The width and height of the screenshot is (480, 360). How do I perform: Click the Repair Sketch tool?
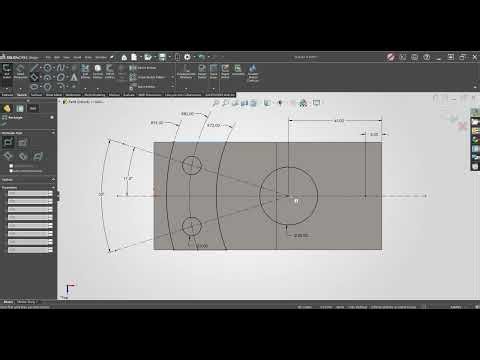[202, 71]
